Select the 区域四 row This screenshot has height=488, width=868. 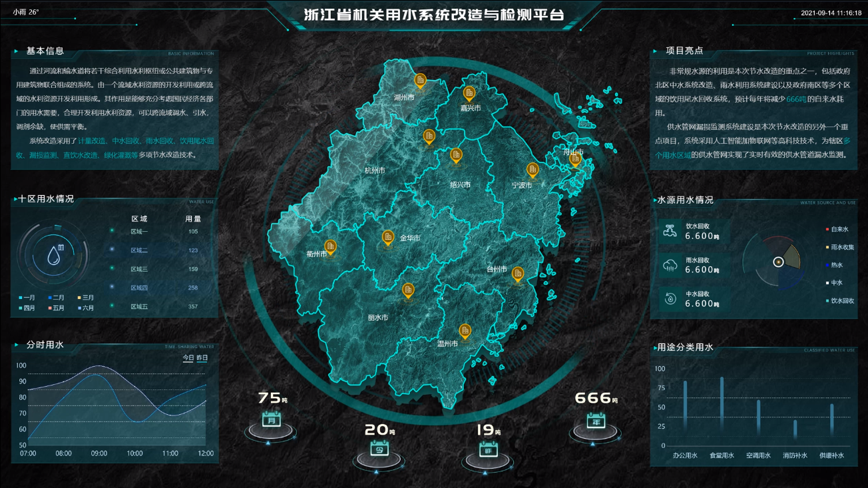click(160, 288)
